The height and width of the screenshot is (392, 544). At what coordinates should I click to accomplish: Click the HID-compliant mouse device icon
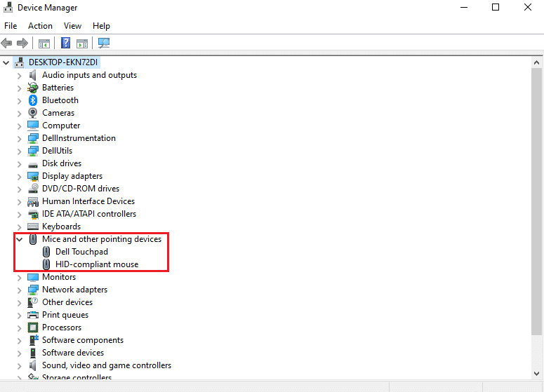pos(46,264)
